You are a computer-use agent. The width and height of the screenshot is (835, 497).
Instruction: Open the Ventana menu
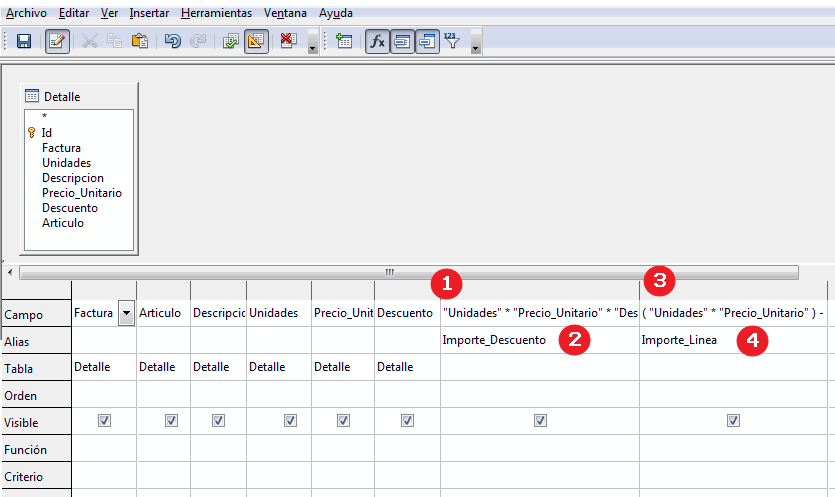(285, 13)
